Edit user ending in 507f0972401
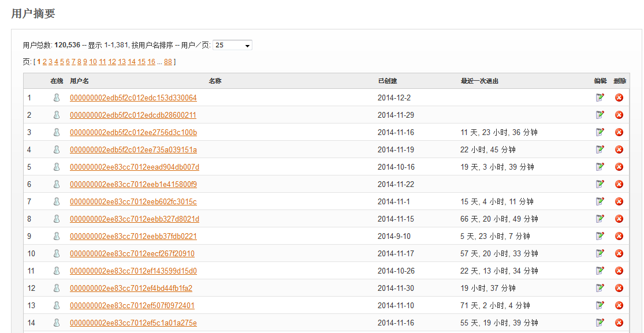 coord(600,305)
